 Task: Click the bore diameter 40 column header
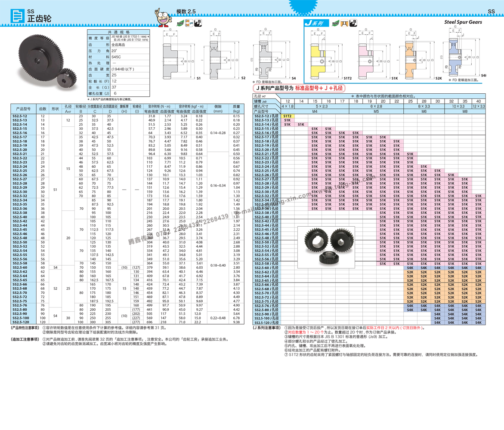(x=478, y=101)
